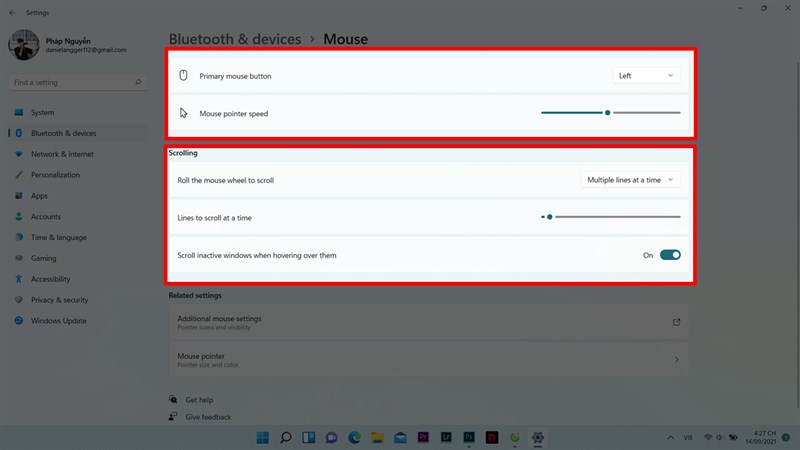Click the Give feedback link
This screenshot has height=450, width=800.
tap(208, 417)
